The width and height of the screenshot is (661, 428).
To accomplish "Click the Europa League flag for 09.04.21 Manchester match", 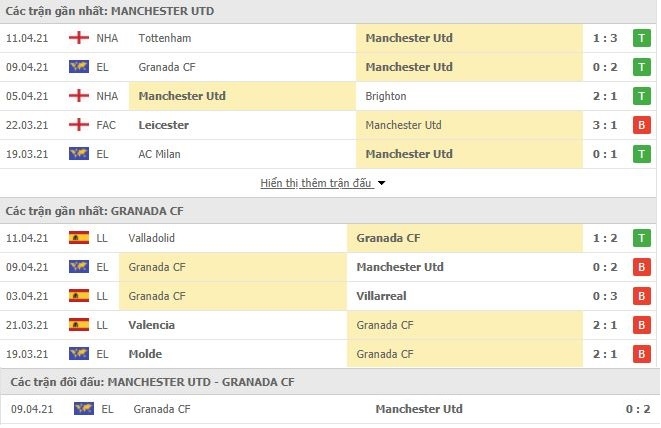I will (79, 67).
